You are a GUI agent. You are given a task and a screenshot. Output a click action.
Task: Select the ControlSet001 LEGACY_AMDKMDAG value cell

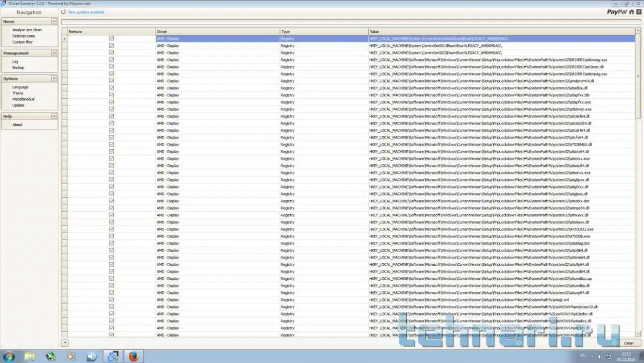click(x=501, y=46)
